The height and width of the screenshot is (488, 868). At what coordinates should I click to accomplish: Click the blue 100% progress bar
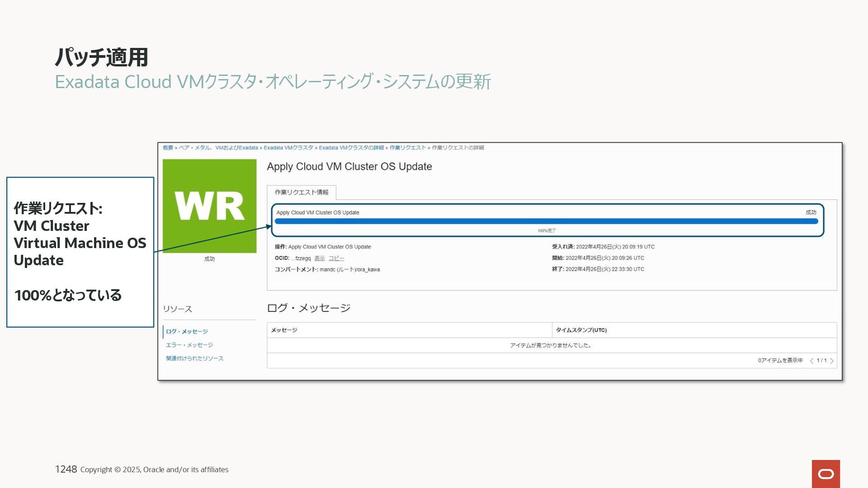(546, 221)
